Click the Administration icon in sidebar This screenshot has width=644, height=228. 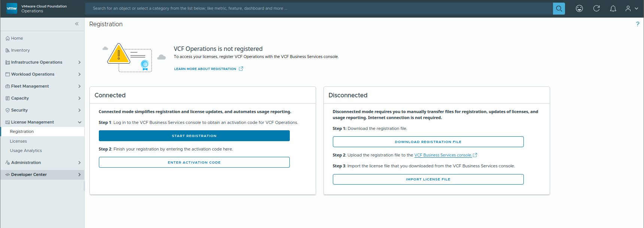7,162
